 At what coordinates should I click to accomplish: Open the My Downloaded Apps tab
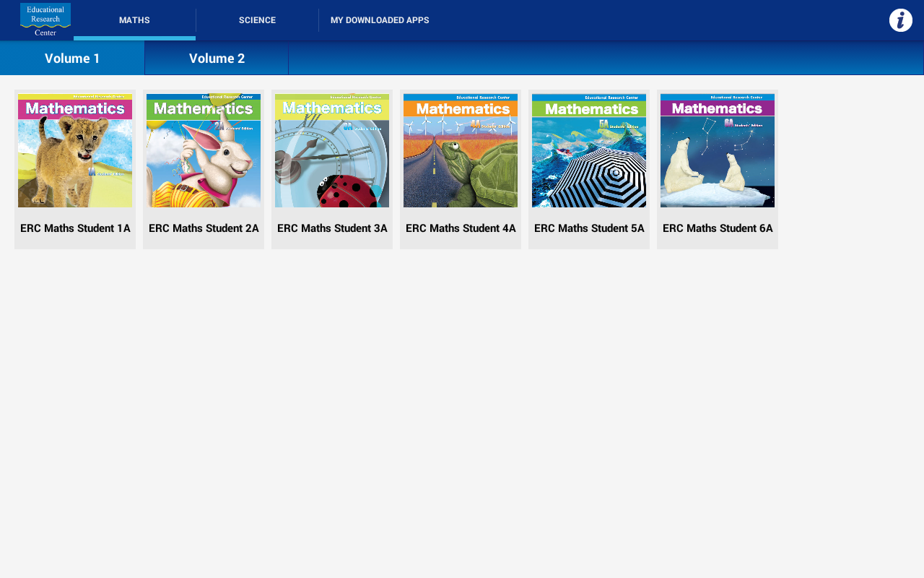[x=380, y=20]
